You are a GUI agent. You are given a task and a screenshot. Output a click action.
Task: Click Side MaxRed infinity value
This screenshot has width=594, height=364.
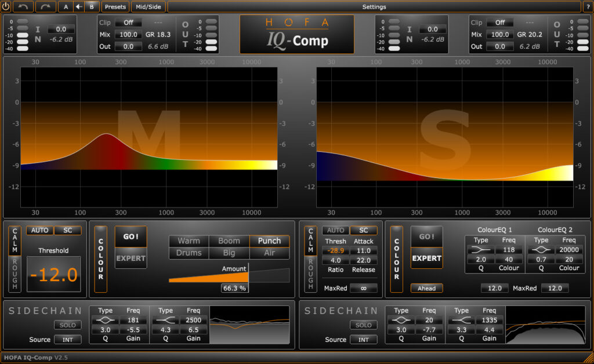point(364,288)
